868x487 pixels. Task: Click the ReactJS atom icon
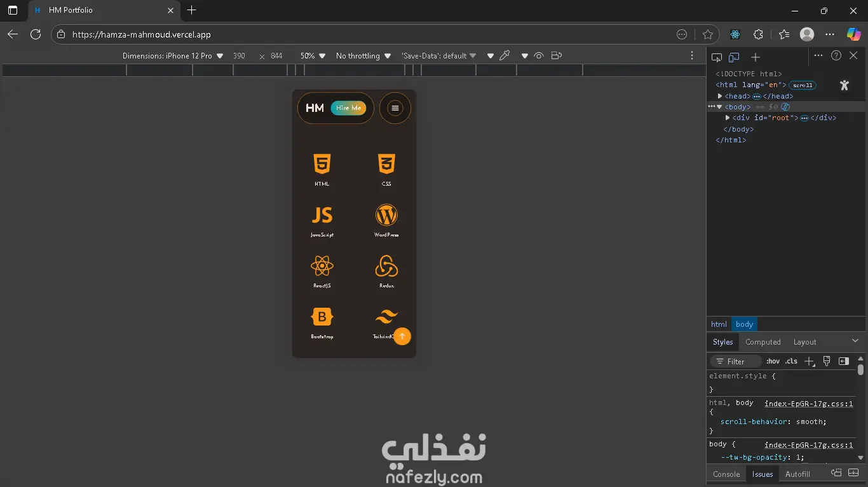click(x=322, y=266)
